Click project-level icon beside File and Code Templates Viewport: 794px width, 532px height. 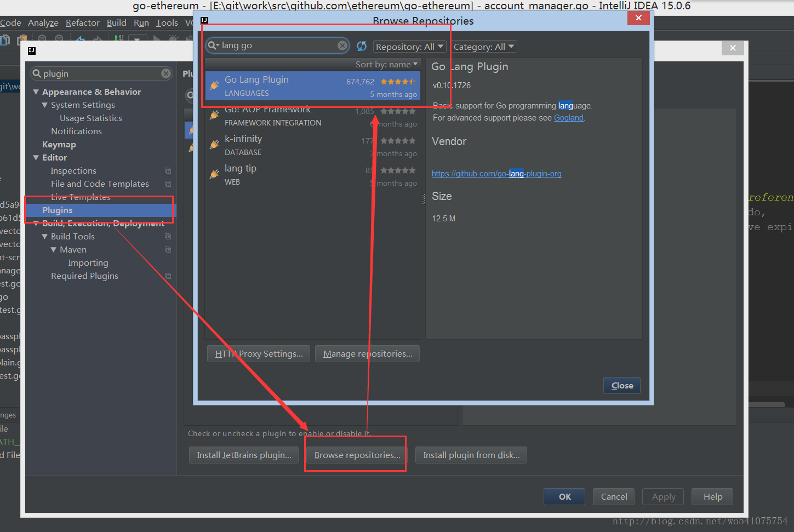tap(168, 184)
